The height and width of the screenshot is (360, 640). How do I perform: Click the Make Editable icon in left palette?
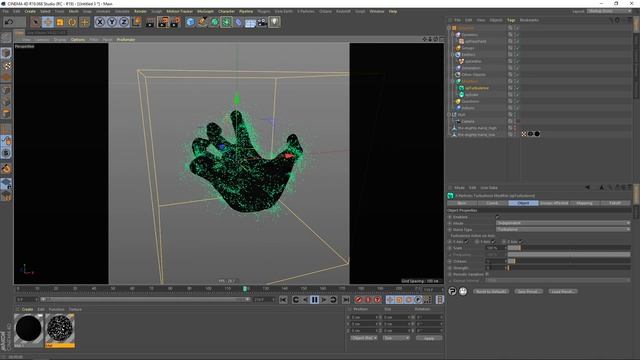6,37
